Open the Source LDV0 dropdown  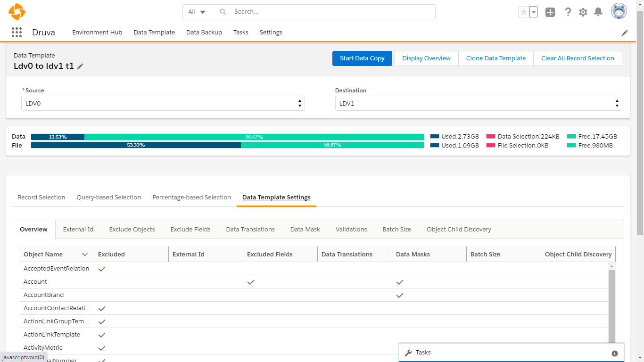click(x=163, y=103)
